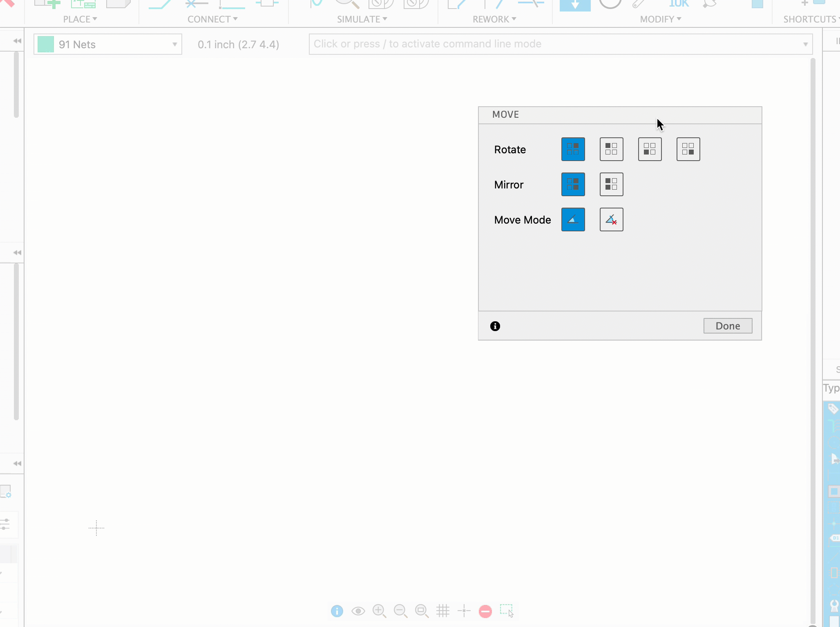Click the 91 Nets layer color swatch

click(46, 44)
